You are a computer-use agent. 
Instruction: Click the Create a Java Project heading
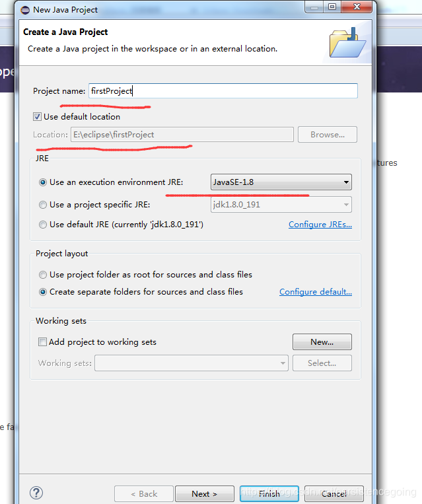[65, 32]
